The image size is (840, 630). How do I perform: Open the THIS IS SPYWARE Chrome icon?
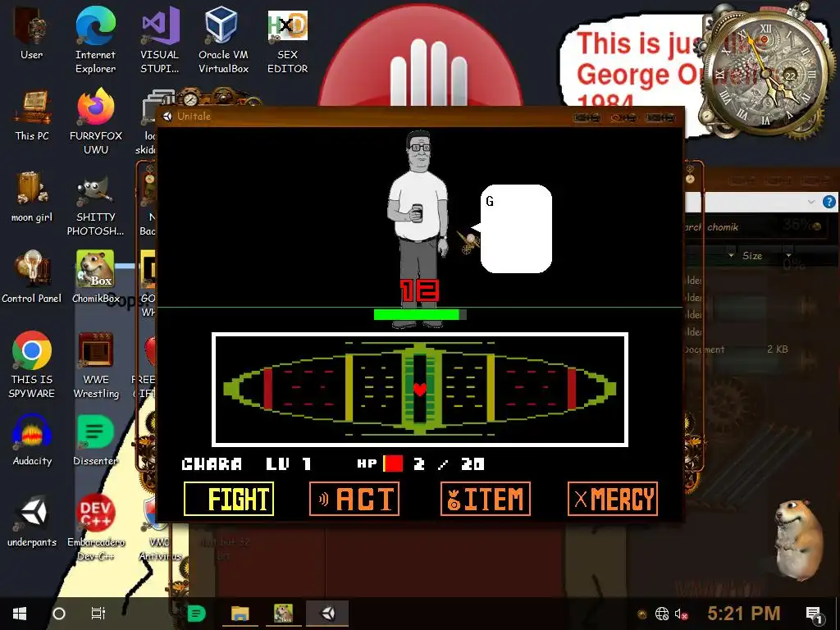[32, 365]
